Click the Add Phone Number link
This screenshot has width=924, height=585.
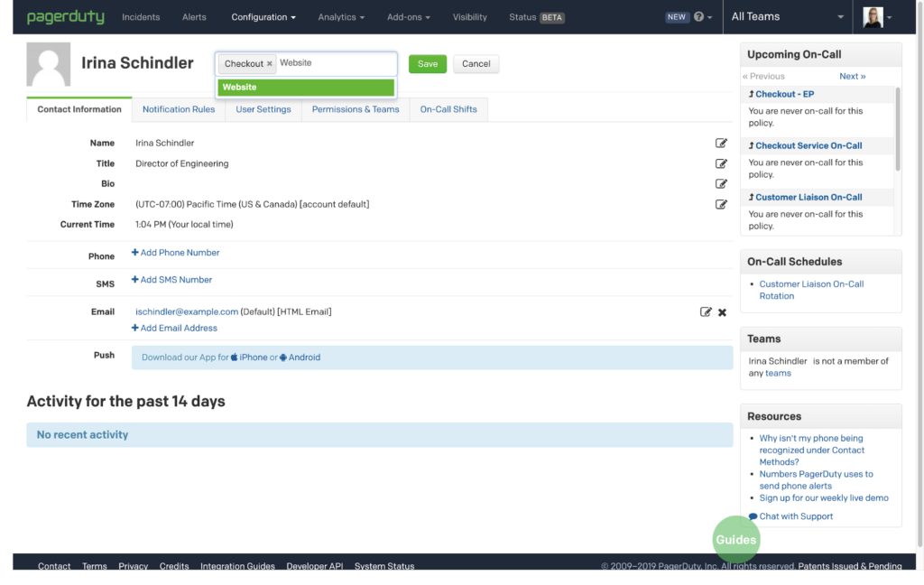click(x=176, y=253)
